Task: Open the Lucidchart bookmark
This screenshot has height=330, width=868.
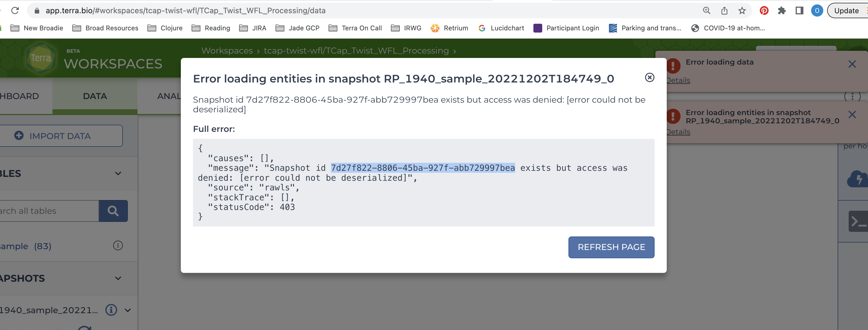Action: click(501, 28)
